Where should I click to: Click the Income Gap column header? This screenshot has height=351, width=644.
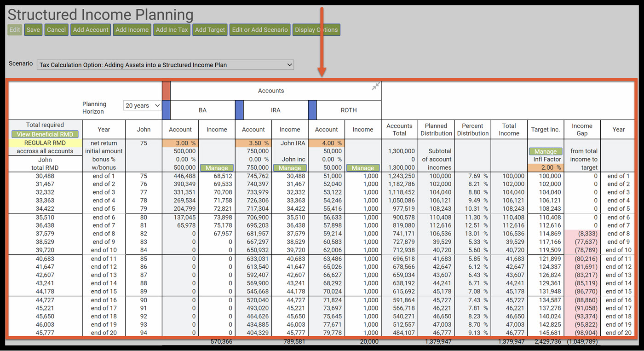tap(582, 129)
